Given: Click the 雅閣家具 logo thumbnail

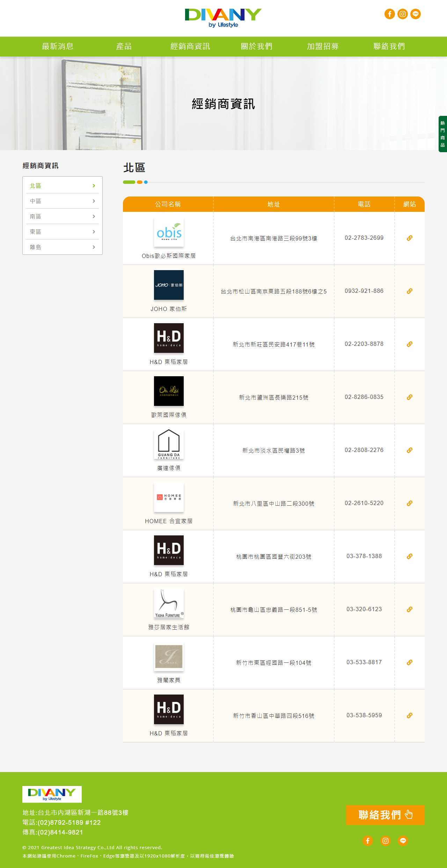Looking at the screenshot, I should point(169,656).
